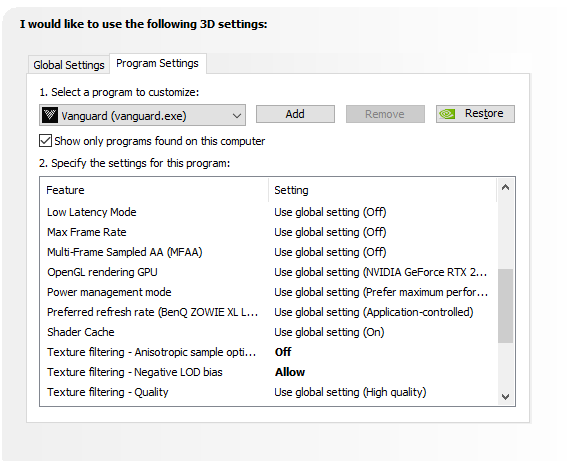Open the bold Allow setting value
The height and width of the screenshot is (461, 567).
[290, 372]
